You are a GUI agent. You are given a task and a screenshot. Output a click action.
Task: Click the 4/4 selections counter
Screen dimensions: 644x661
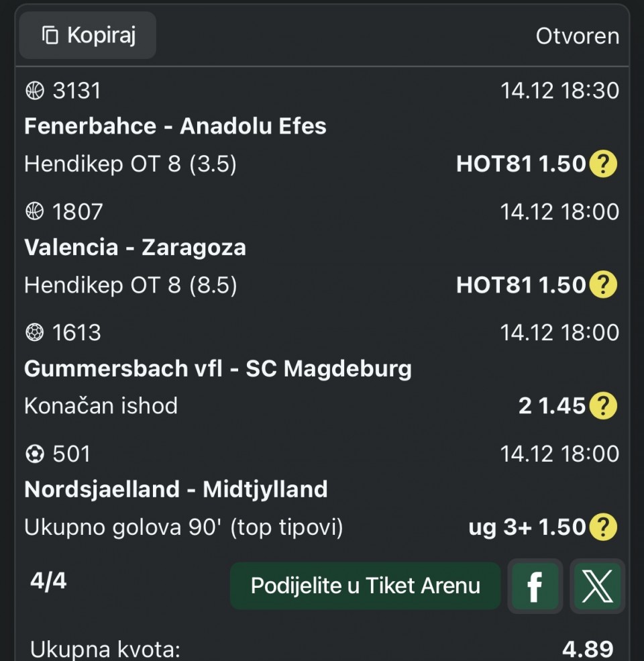coord(48,580)
